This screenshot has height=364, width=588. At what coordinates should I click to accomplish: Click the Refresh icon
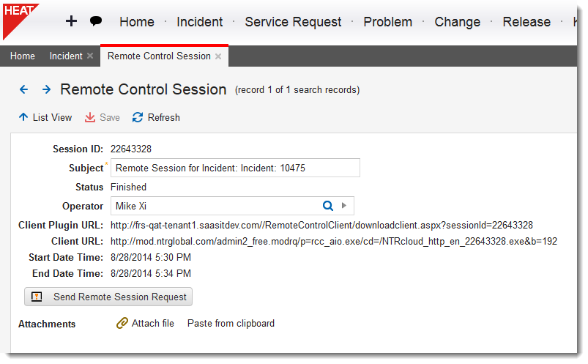point(138,117)
